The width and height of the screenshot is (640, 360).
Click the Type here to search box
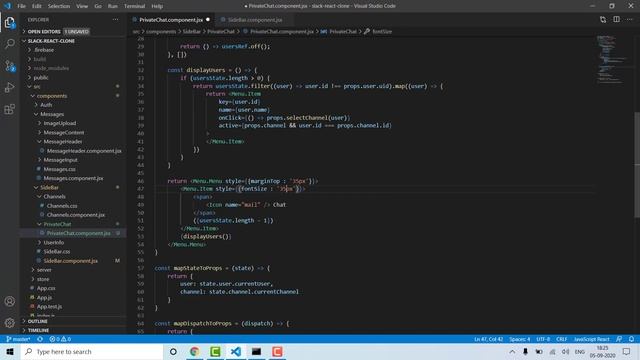(x=92, y=352)
